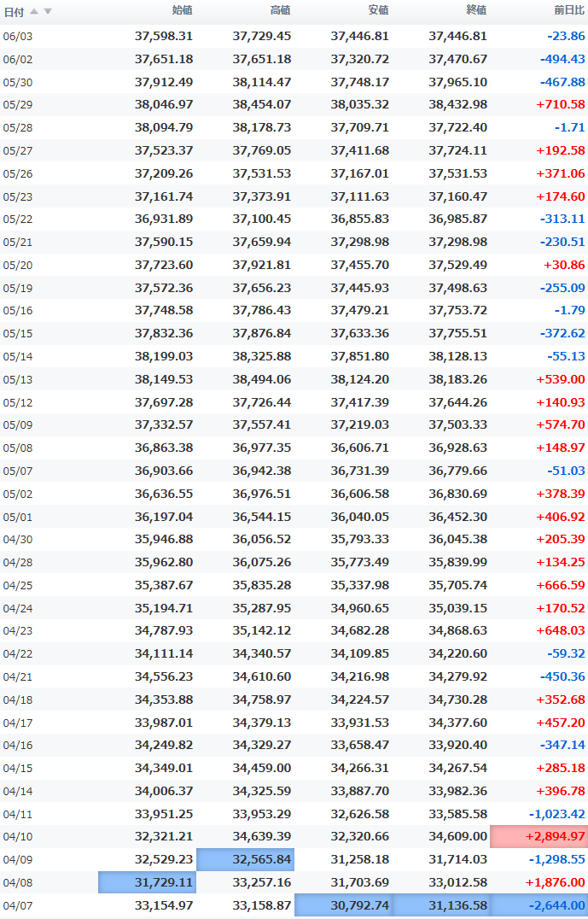Select high value 35,287.95

click(x=262, y=608)
